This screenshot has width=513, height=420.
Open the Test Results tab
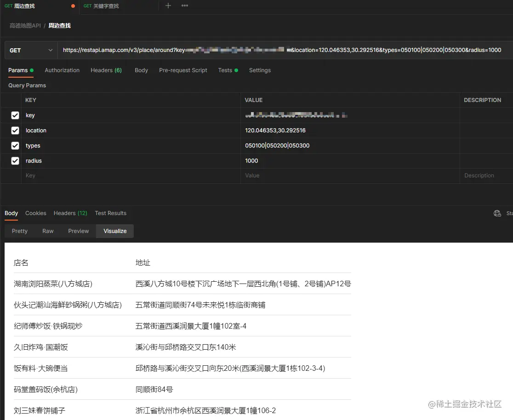[x=111, y=213]
